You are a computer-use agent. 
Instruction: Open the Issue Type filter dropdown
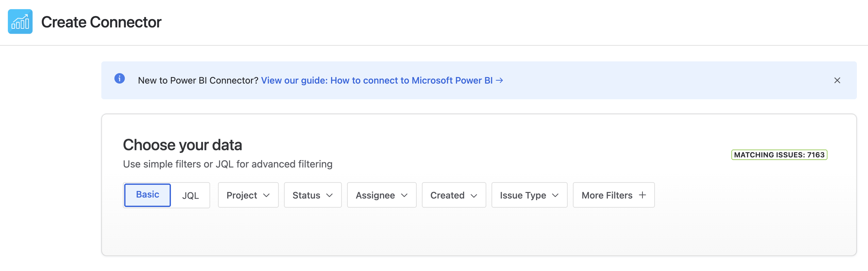click(x=529, y=195)
